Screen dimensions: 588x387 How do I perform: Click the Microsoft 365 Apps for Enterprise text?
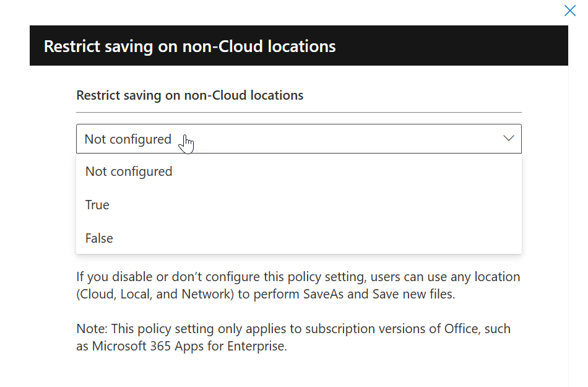click(x=189, y=347)
